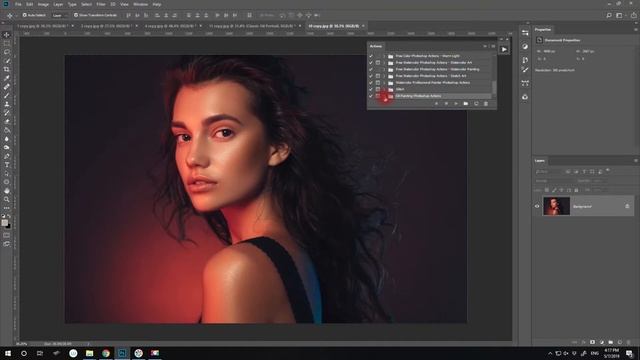Toggle dialog box for Watercolor Art set
This screenshot has width=640, height=360.
pyautogui.click(x=378, y=62)
